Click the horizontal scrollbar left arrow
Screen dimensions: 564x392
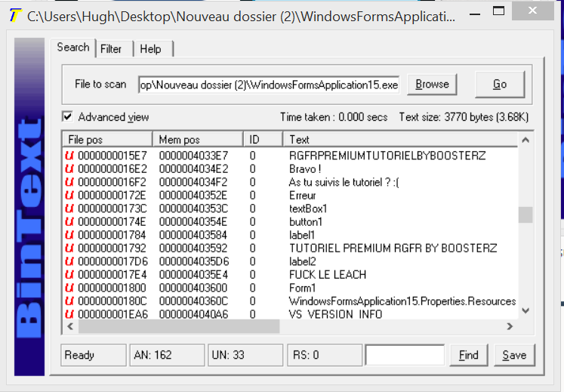click(x=70, y=326)
